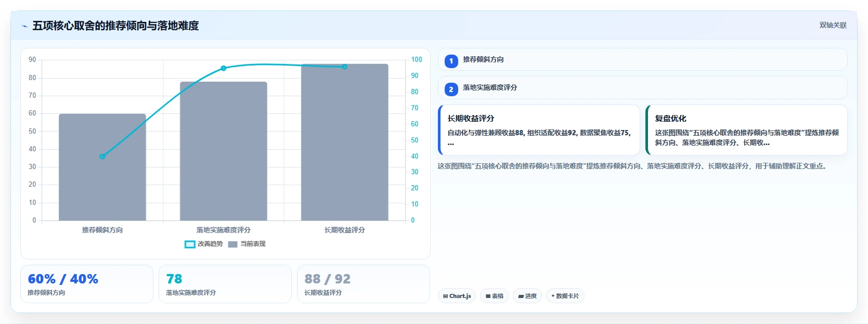This screenshot has height=324, width=868.
Task: Click the 落地实施难度评分 x-axis label
Action: 224,230
